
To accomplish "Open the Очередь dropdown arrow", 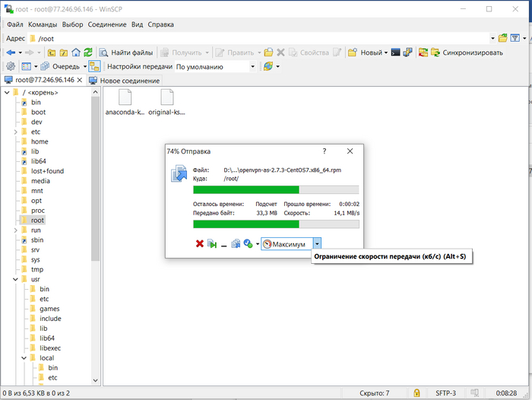I will coord(85,67).
